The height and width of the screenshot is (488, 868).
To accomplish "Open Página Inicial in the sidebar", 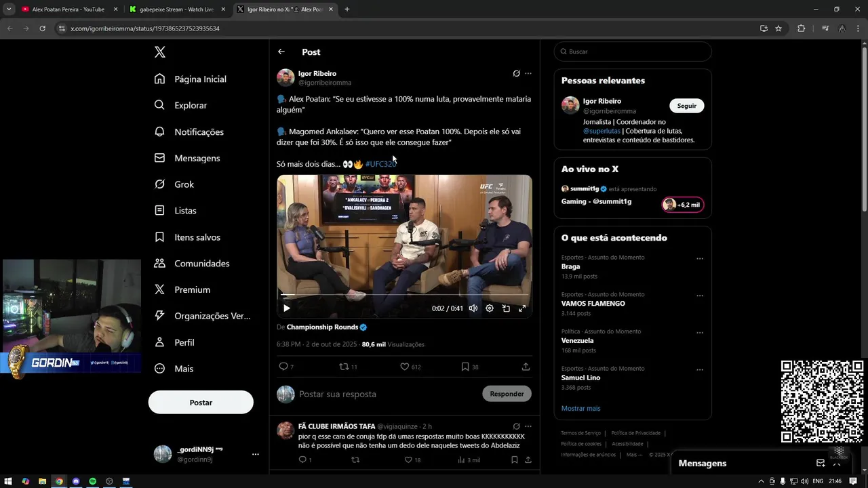I will click(190, 79).
